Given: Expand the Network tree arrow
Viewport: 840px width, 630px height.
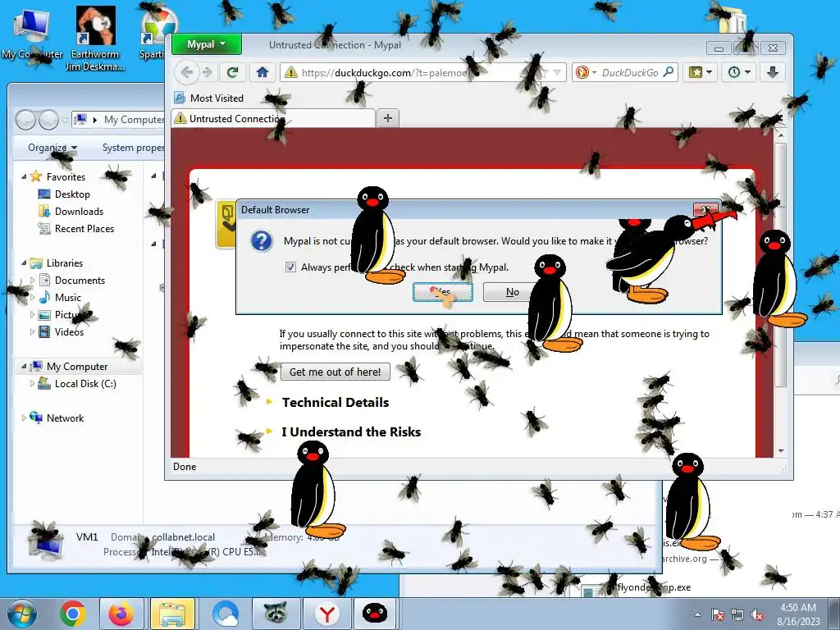Looking at the screenshot, I should tap(24, 418).
